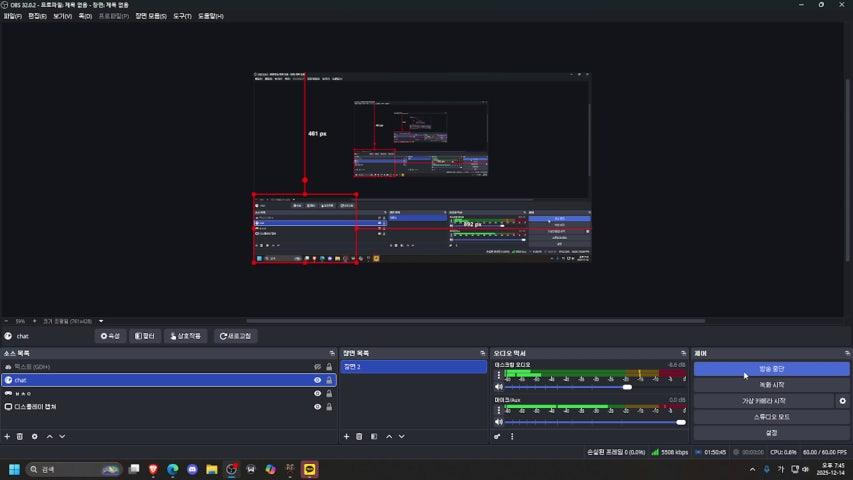Click the add scene plus icon
The image size is (853, 480).
347,436
